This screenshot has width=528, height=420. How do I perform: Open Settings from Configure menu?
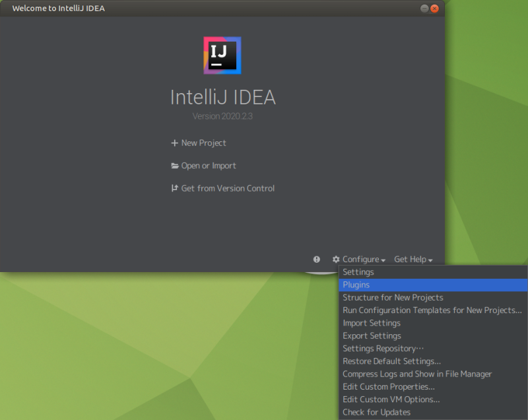(x=358, y=272)
